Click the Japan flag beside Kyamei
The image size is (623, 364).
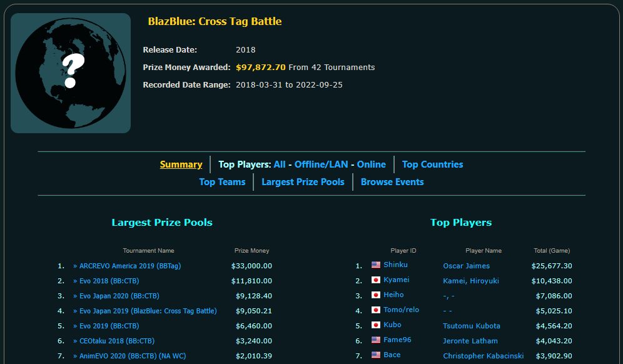pyautogui.click(x=376, y=280)
